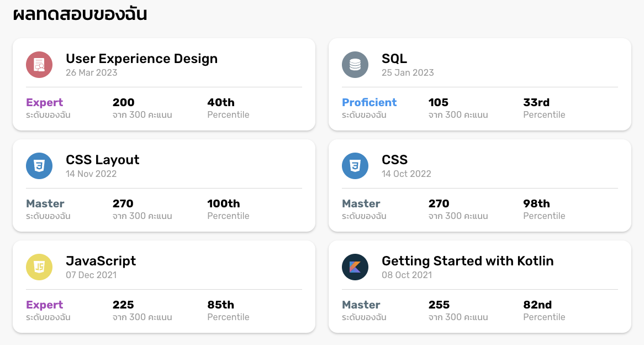
Task: Click the ผลทดสอบของฉัน heading
Action: [x=80, y=14]
